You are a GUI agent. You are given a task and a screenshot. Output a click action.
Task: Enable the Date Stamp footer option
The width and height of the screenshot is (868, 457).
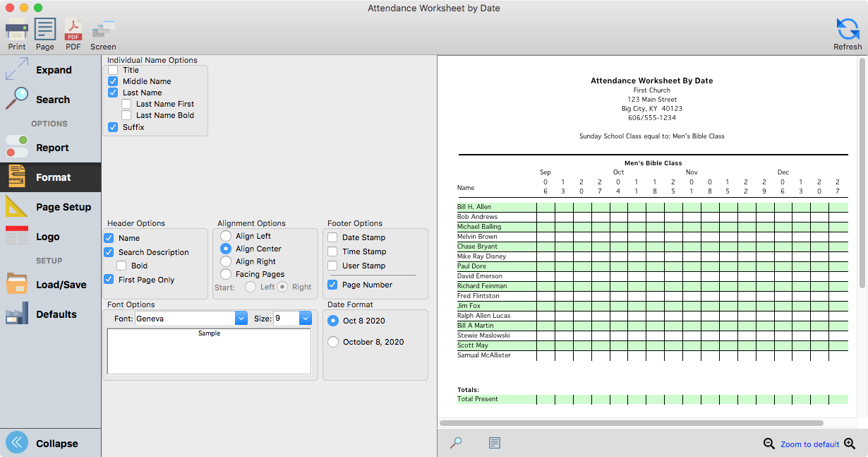(x=333, y=237)
